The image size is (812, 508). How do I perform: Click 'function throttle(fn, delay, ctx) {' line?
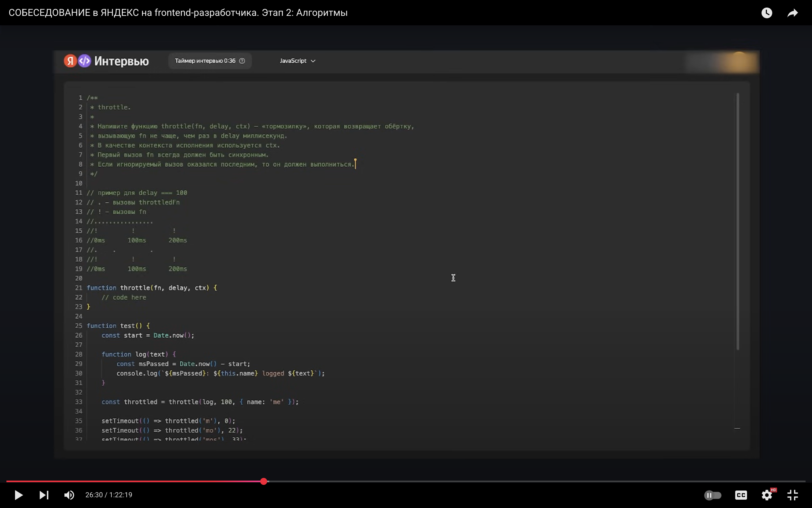pyautogui.click(x=152, y=288)
